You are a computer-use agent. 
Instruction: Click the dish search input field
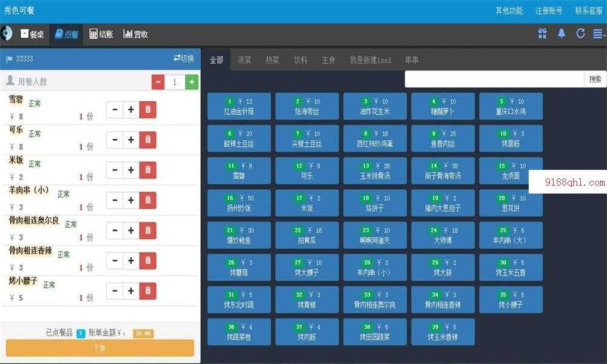point(494,79)
